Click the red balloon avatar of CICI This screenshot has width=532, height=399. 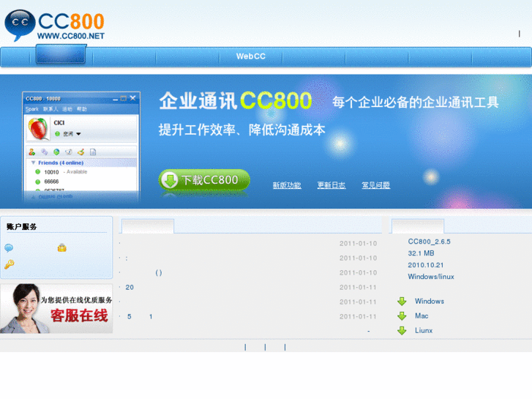[38, 129]
